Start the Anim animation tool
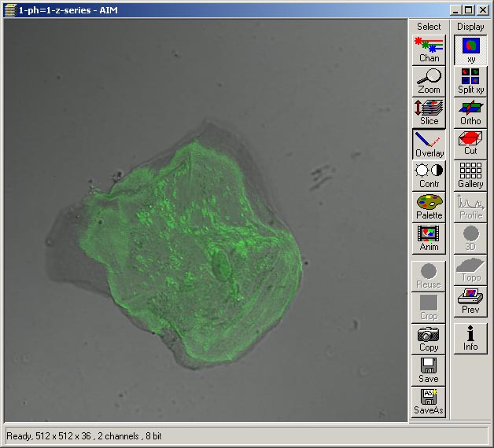Viewport: 494px width, 448px height. pos(429,238)
